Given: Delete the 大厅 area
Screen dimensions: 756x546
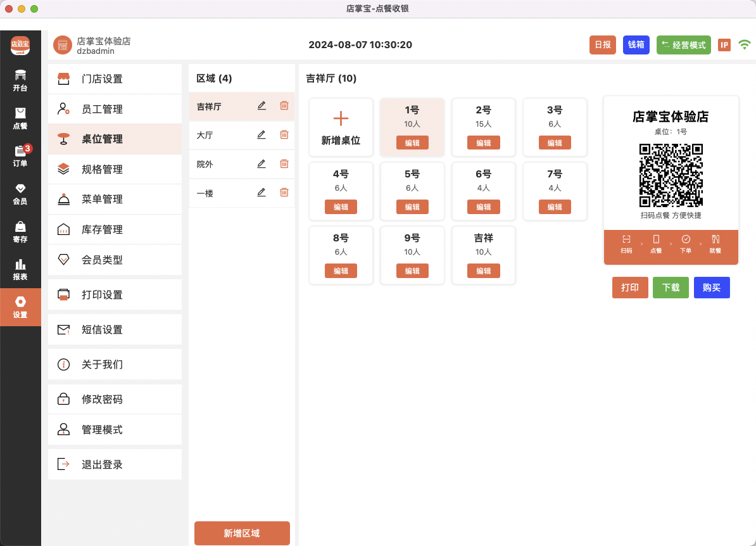Looking at the screenshot, I should (284, 134).
